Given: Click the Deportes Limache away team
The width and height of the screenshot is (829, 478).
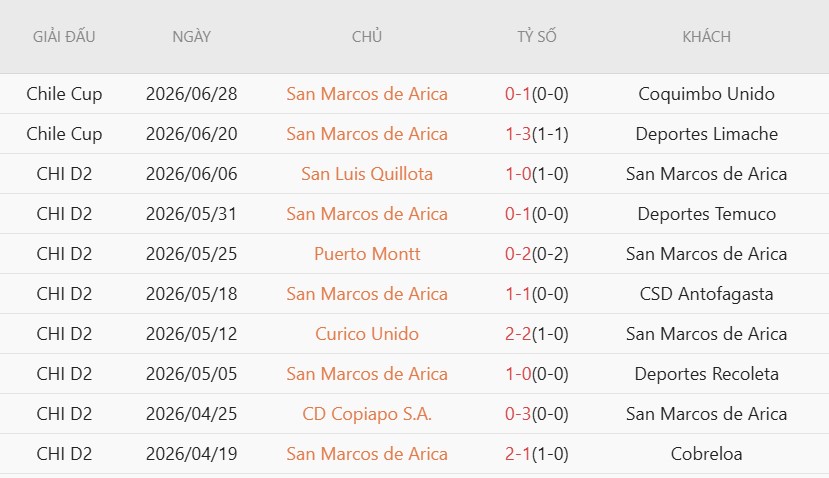Looking at the screenshot, I should click(x=706, y=134).
